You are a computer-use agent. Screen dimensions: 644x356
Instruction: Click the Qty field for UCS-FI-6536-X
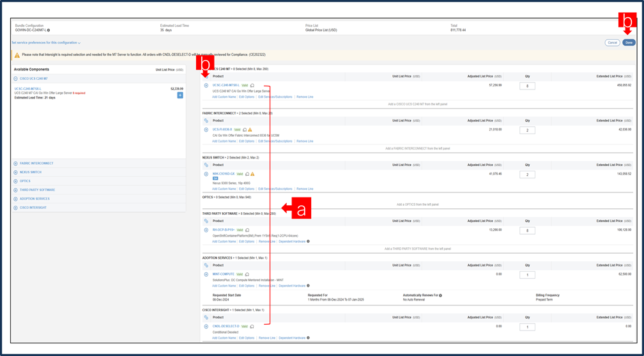coord(527,130)
